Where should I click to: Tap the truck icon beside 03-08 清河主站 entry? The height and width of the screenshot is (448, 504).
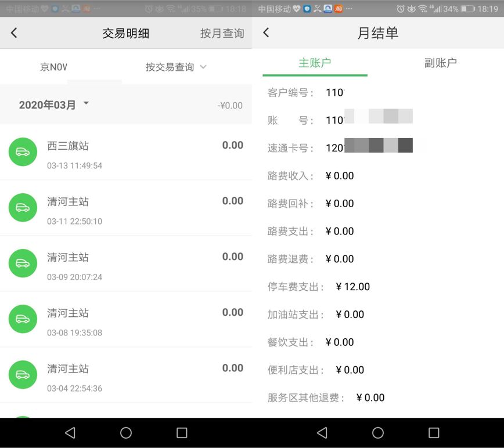pos(23,319)
